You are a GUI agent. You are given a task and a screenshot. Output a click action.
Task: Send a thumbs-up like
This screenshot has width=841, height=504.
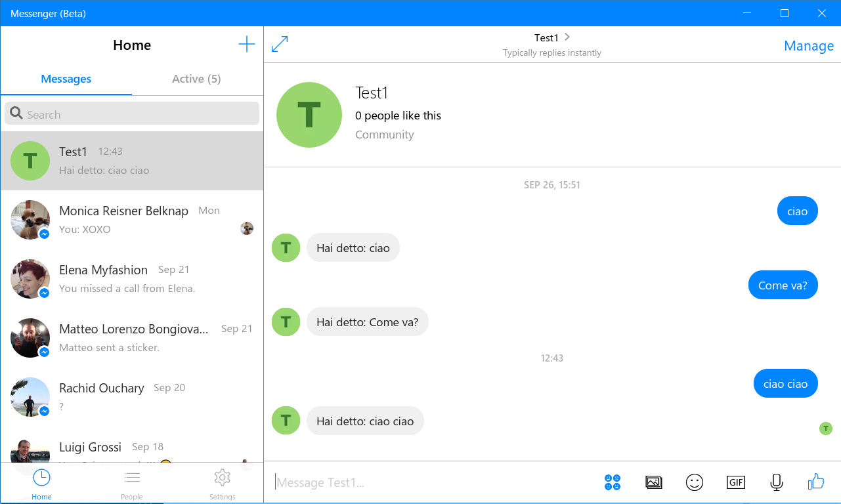tap(816, 482)
